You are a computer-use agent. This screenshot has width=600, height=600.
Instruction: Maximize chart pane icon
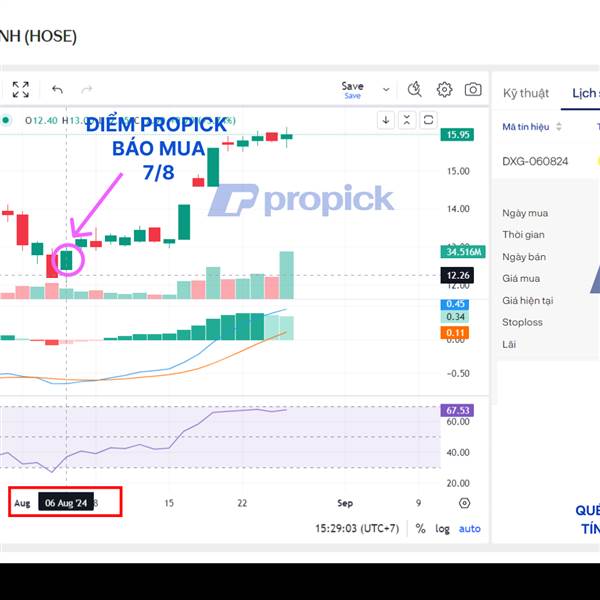tap(428, 120)
